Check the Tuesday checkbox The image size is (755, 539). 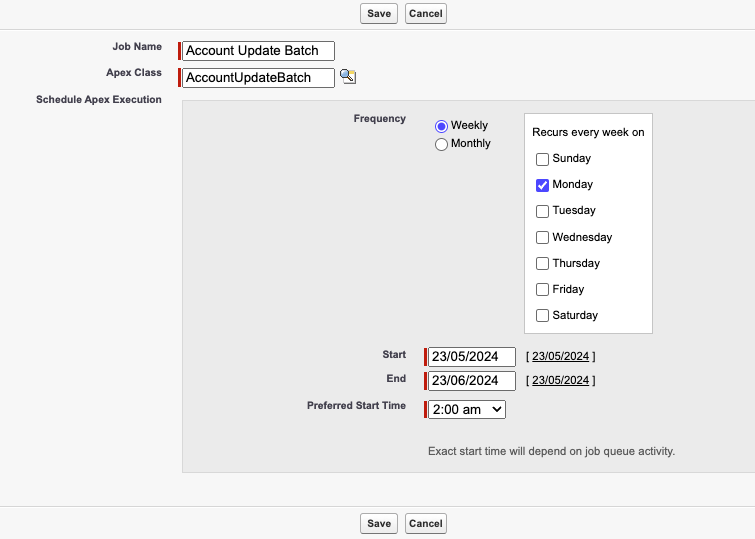coord(542,211)
